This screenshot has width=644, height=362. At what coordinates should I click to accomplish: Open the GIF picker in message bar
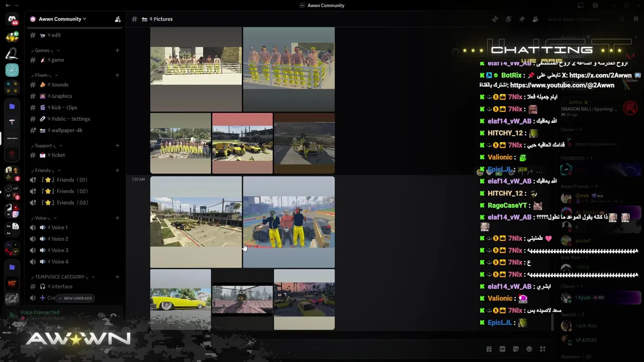coord(502,349)
